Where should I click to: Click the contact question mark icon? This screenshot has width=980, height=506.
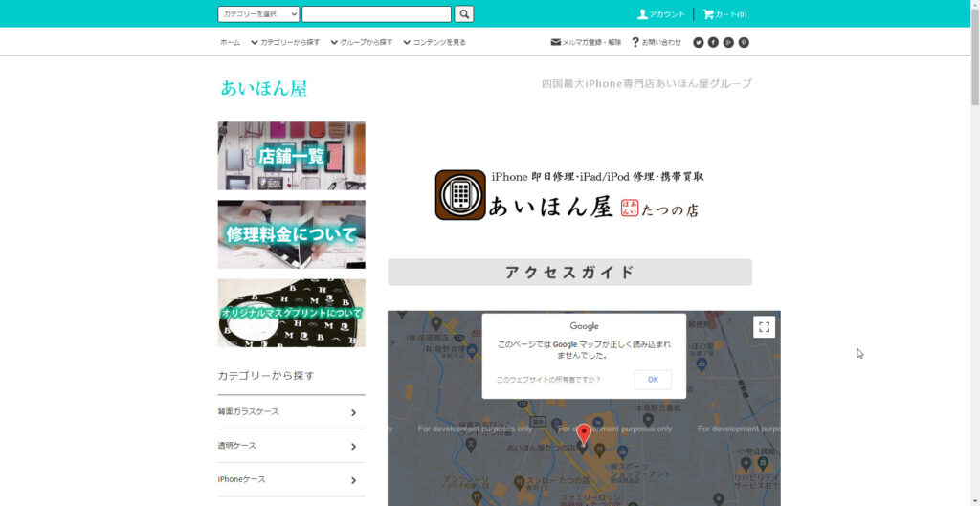[635, 42]
